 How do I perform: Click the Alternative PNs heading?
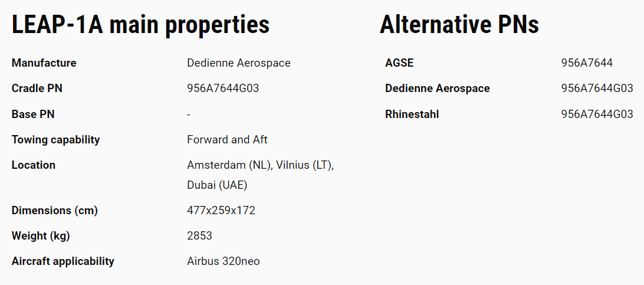(459, 24)
